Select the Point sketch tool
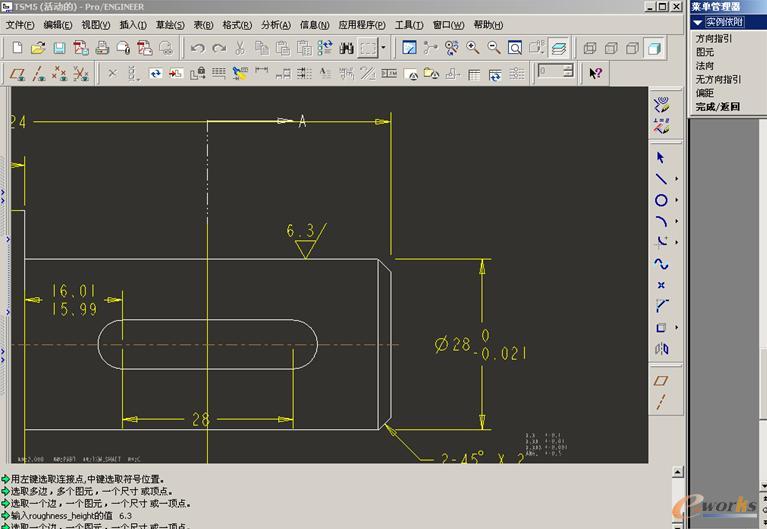The width and height of the screenshot is (767, 529). tap(661, 285)
